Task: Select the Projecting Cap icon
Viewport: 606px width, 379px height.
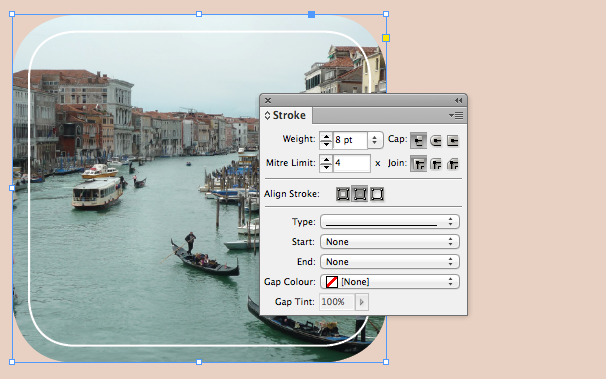Action: (x=453, y=141)
